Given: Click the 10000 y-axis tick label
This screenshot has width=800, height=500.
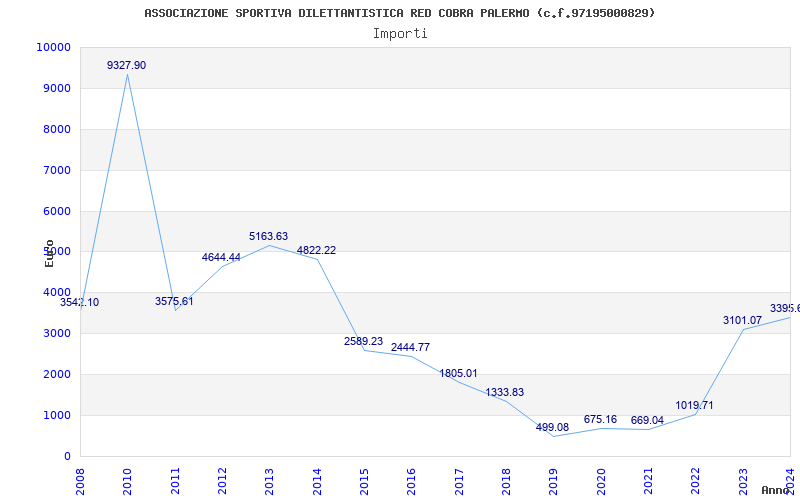Looking at the screenshot, I should tap(53, 47).
